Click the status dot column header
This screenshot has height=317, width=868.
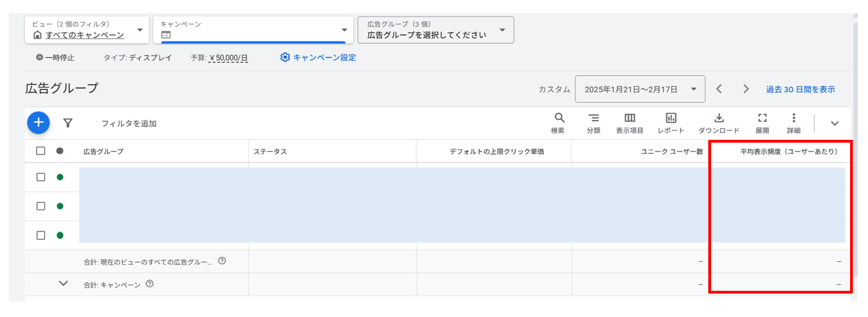coord(60,151)
